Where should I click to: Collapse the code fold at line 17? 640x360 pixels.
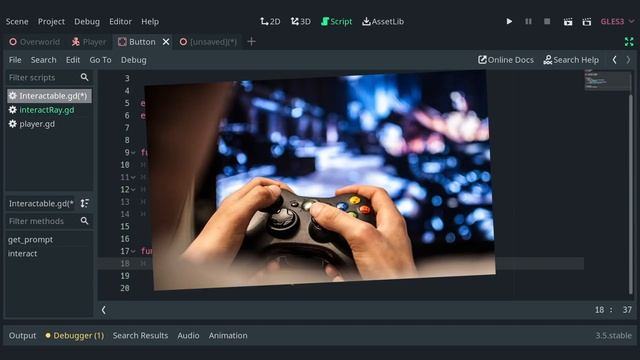click(133, 251)
